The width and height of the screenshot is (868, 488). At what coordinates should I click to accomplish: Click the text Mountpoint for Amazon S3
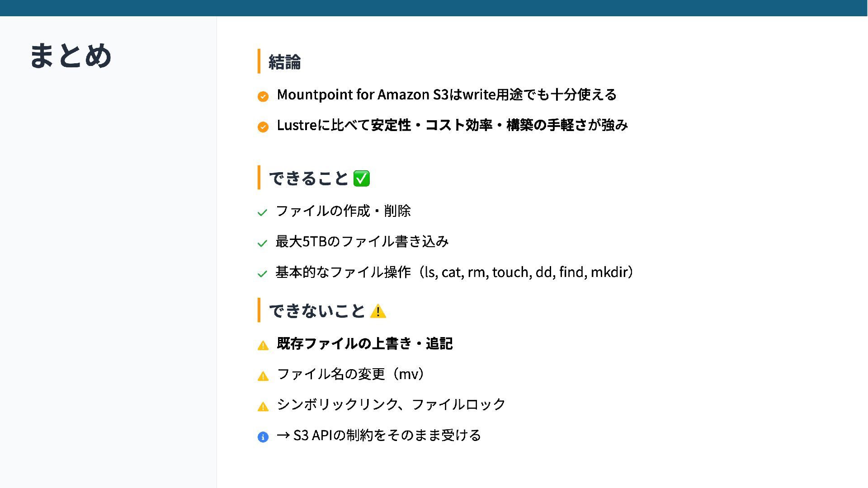pyautogui.click(x=363, y=95)
